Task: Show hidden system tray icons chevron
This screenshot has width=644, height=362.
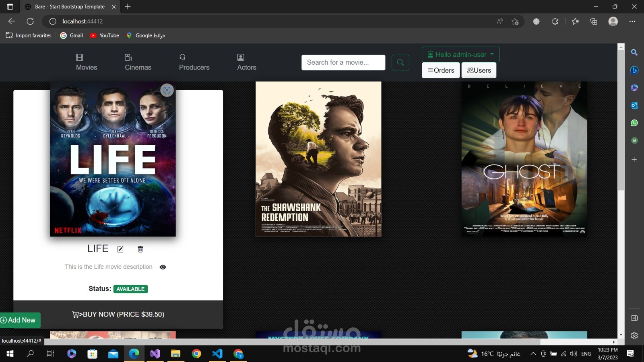Action: coord(533,354)
